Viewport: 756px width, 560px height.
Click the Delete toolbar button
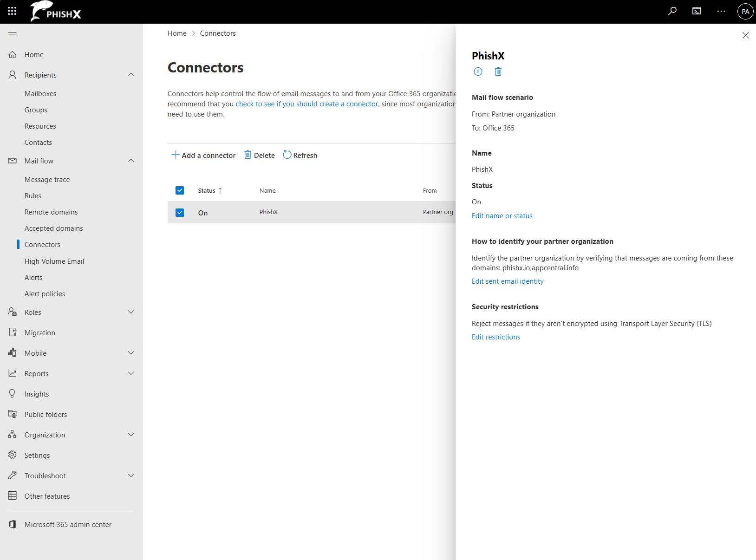[x=260, y=155]
